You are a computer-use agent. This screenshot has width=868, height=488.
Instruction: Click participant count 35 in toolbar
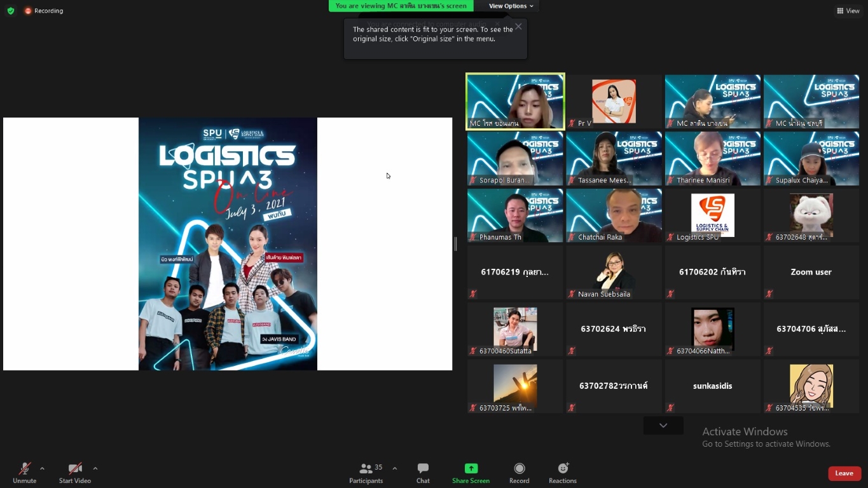coord(378,468)
